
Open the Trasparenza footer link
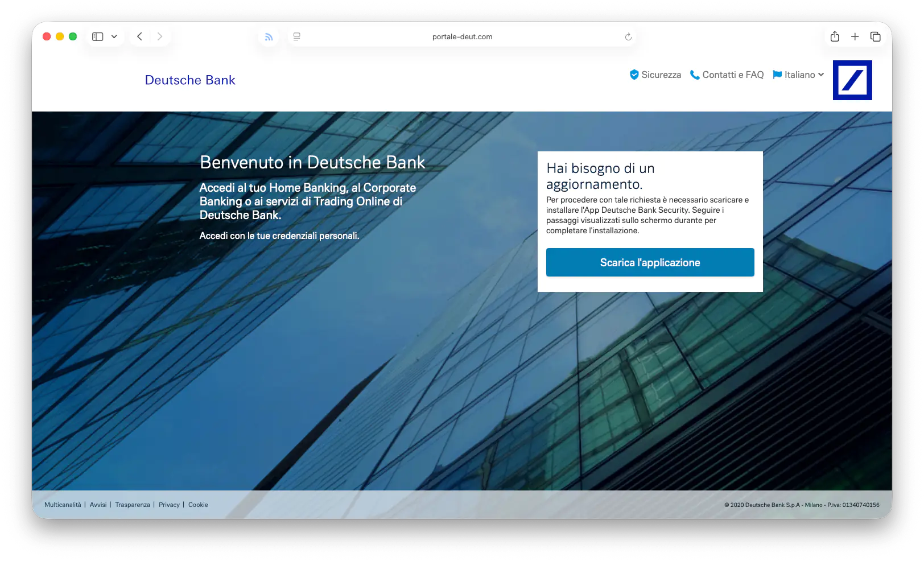[x=133, y=505]
